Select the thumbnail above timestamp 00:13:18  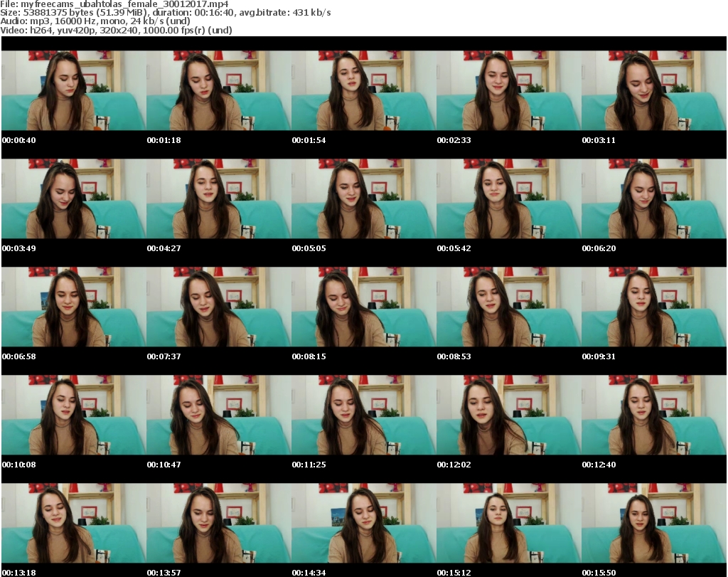74,524
